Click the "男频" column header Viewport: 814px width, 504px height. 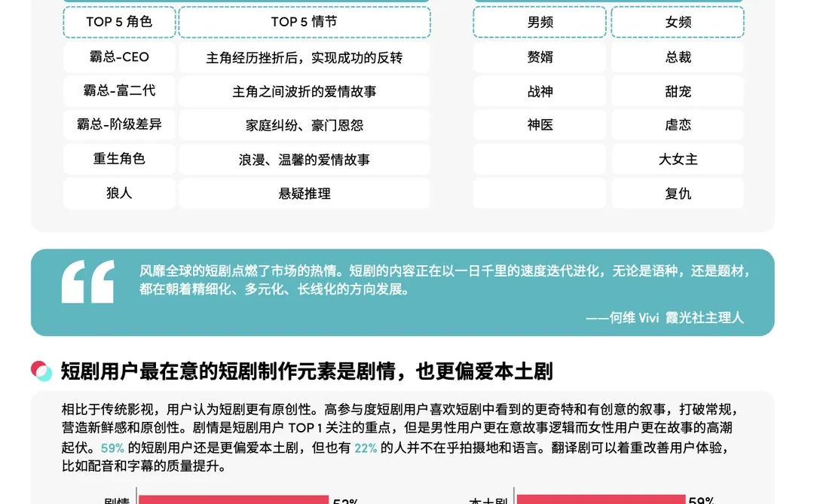[x=538, y=22]
